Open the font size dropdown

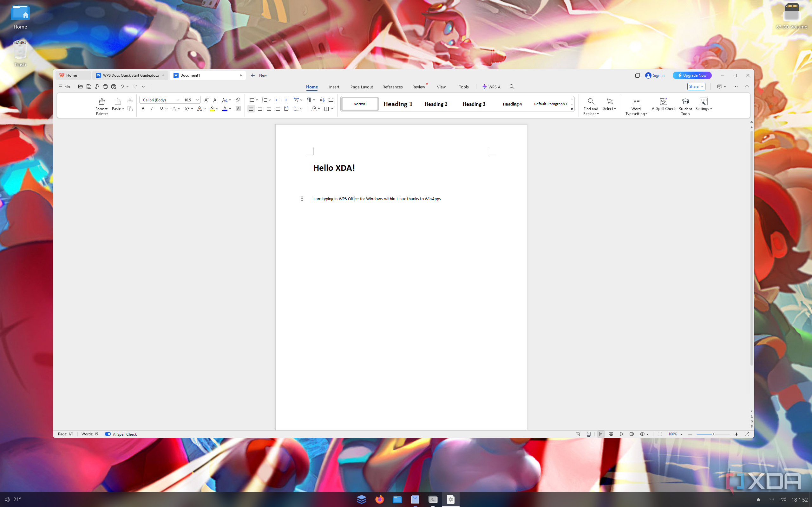tap(196, 99)
